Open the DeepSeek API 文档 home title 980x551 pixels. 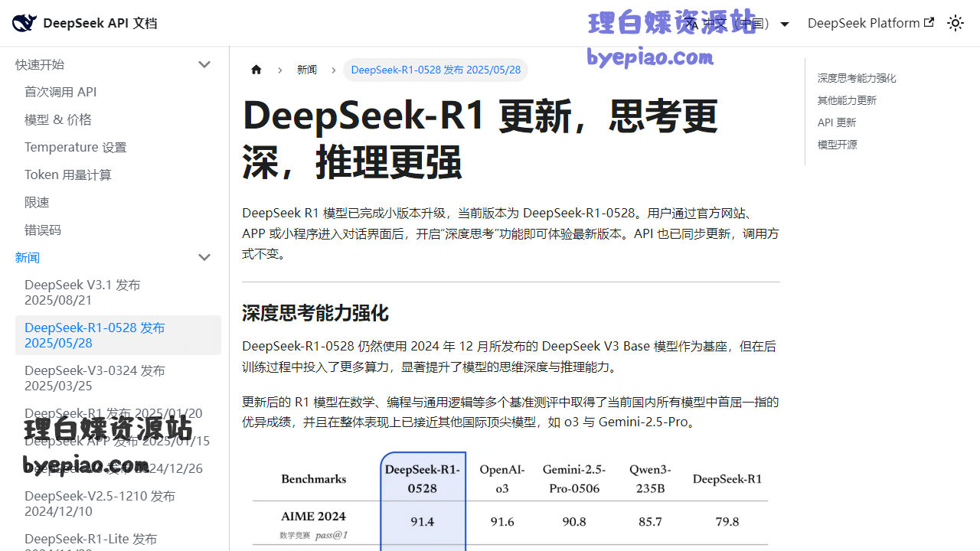[100, 23]
